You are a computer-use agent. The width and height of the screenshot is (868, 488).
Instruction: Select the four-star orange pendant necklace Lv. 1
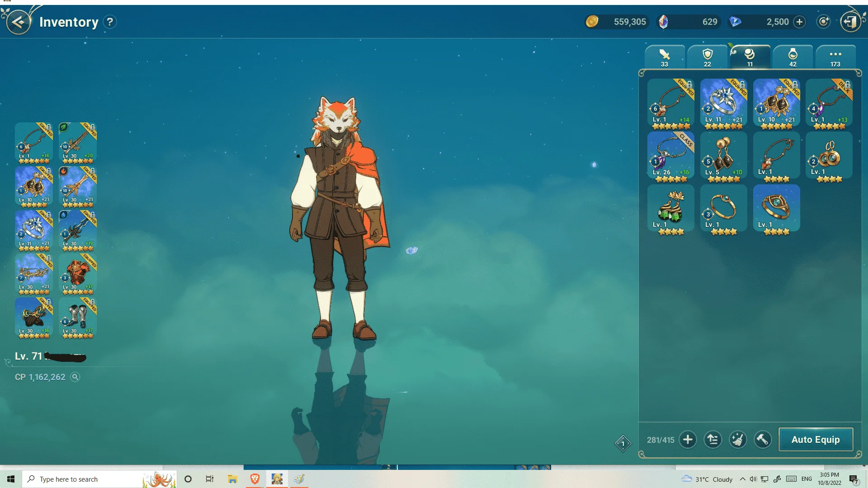pyautogui.click(x=777, y=157)
